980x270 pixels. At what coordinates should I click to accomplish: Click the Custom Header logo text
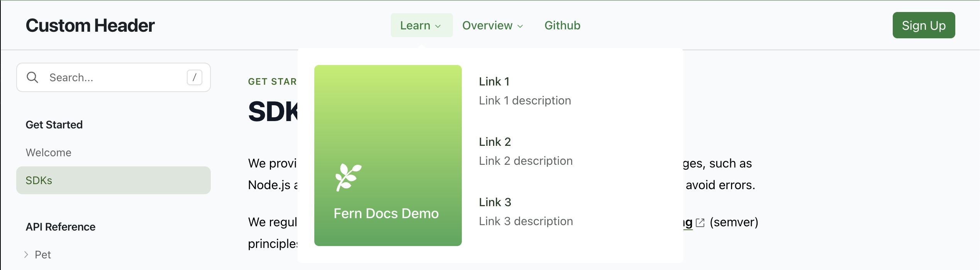coord(90,26)
